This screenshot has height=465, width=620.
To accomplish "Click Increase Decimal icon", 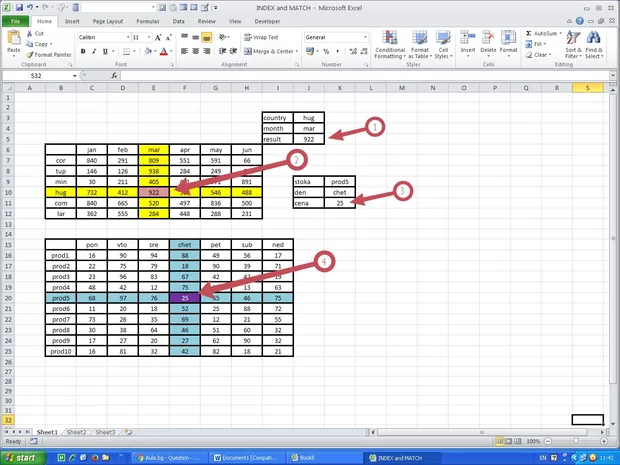I will click(353, 51).
